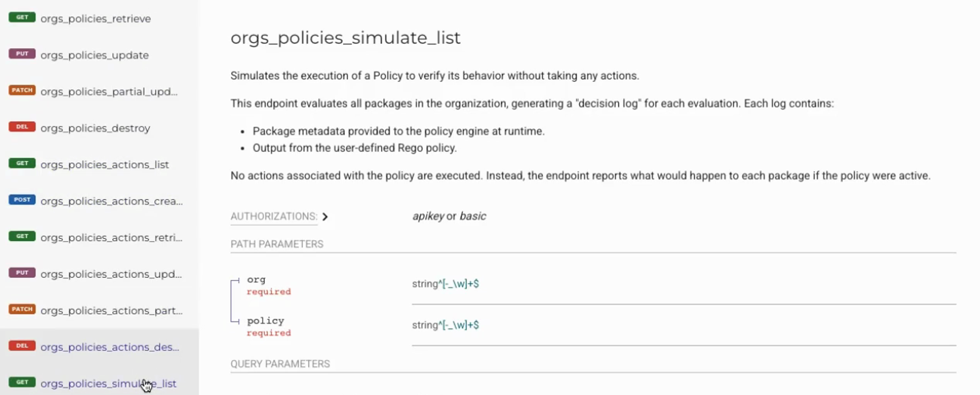
Task: Open orgs_policies_retrieve endpoint
Action: [x=95, y=19]
